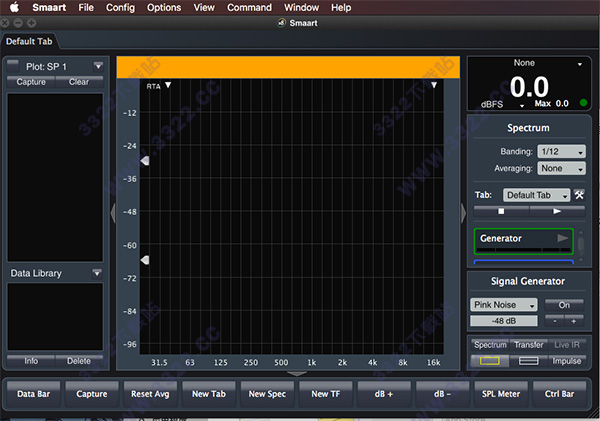This screenshot has width=600, height=421.
Task: Open the Config menu
Action: tap(120, 7)
